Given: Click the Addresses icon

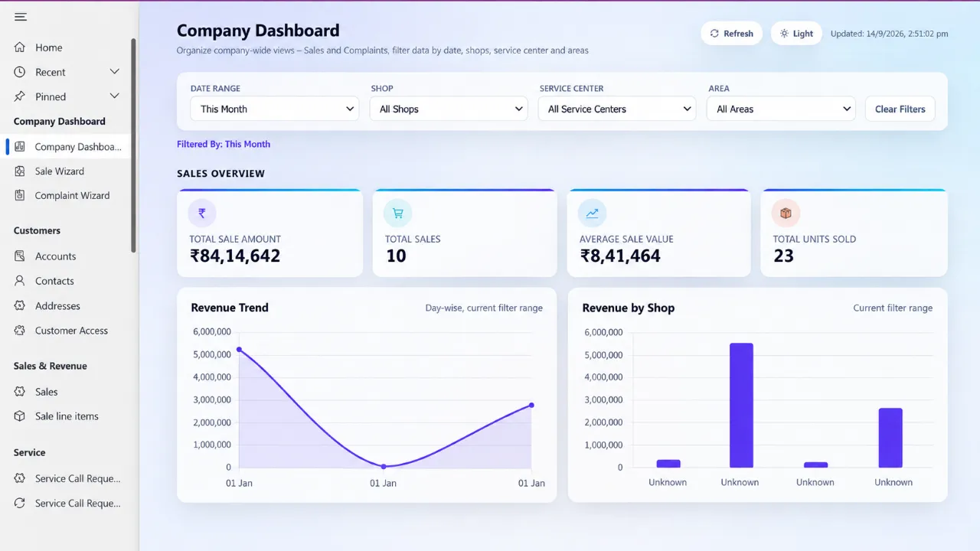Looking at the screenshot, I should pyautogui.click(x=20, y=305).
